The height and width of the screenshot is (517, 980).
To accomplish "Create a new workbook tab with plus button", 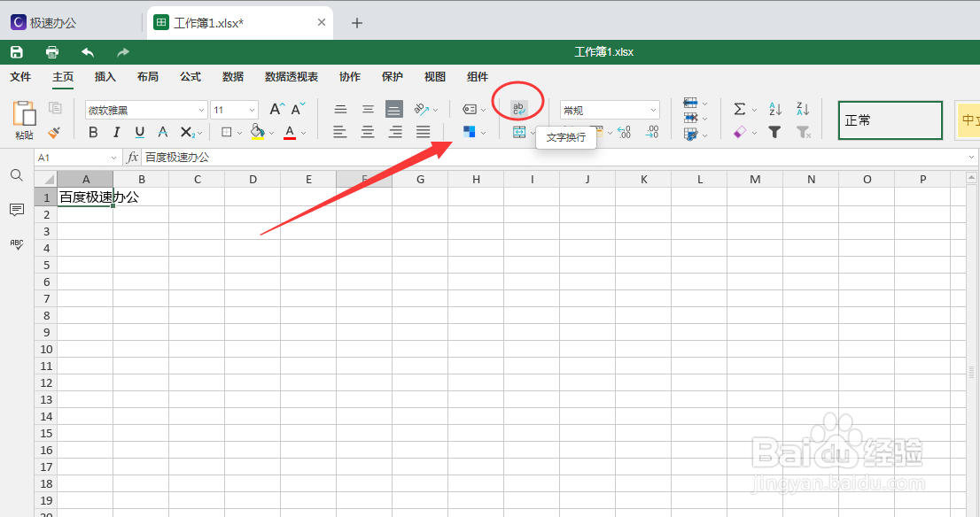I will tap(357, 22).
